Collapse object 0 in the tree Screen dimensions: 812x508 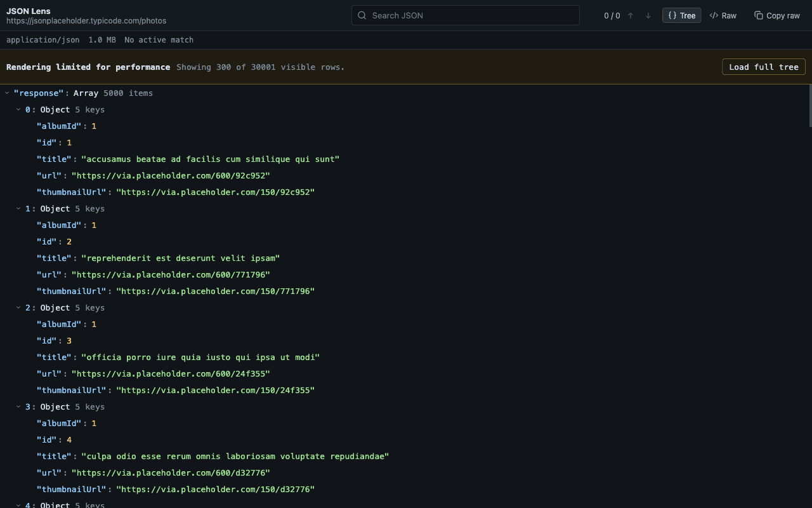18,109
